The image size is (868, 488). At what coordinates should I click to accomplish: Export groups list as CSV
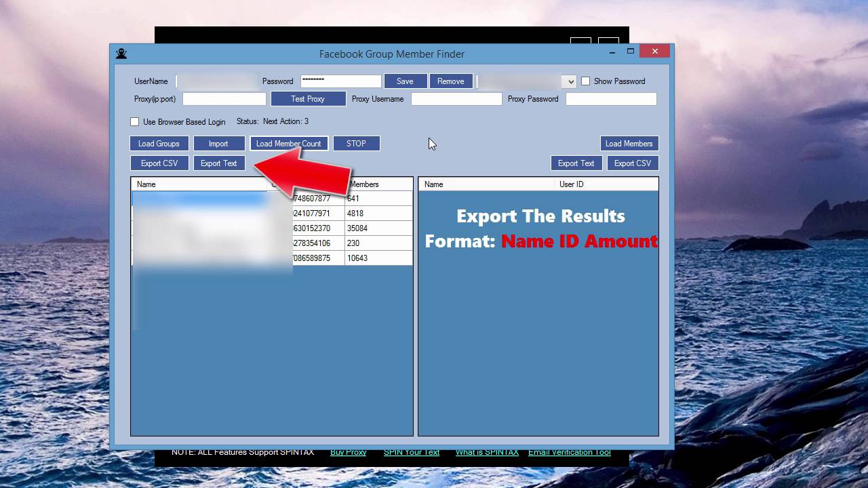click(159, 163)
